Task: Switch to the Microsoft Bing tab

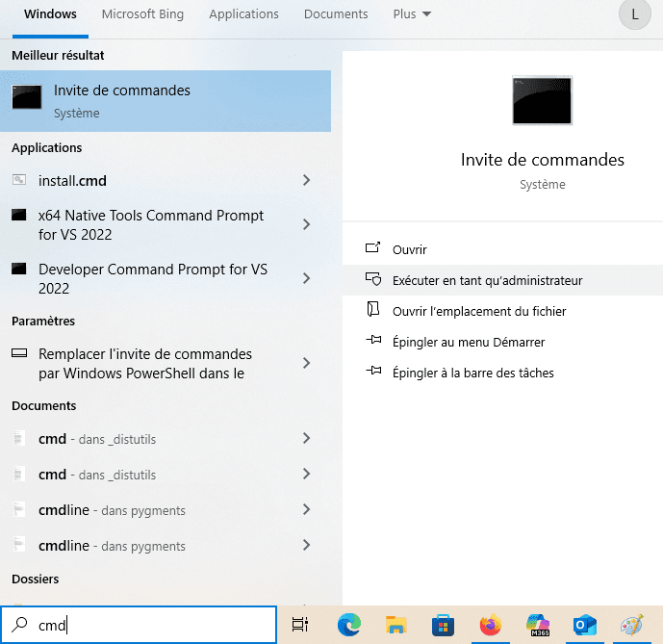Action: [x=142, y=14]
